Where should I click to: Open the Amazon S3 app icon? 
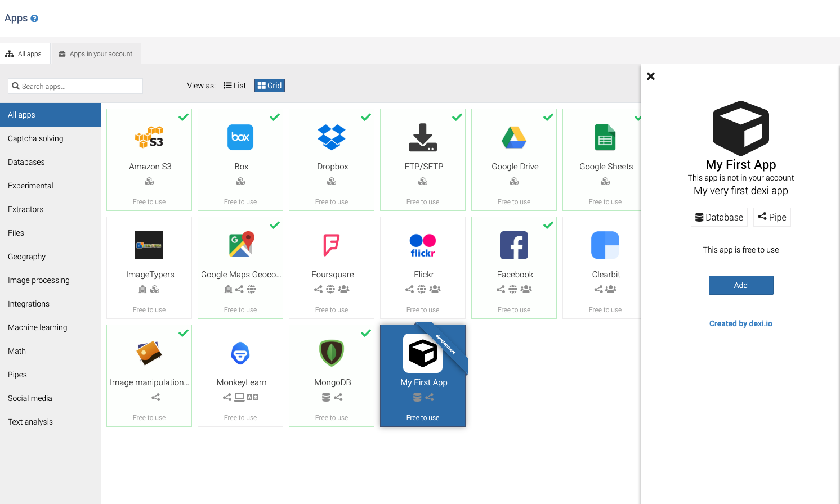coord(149,137)
